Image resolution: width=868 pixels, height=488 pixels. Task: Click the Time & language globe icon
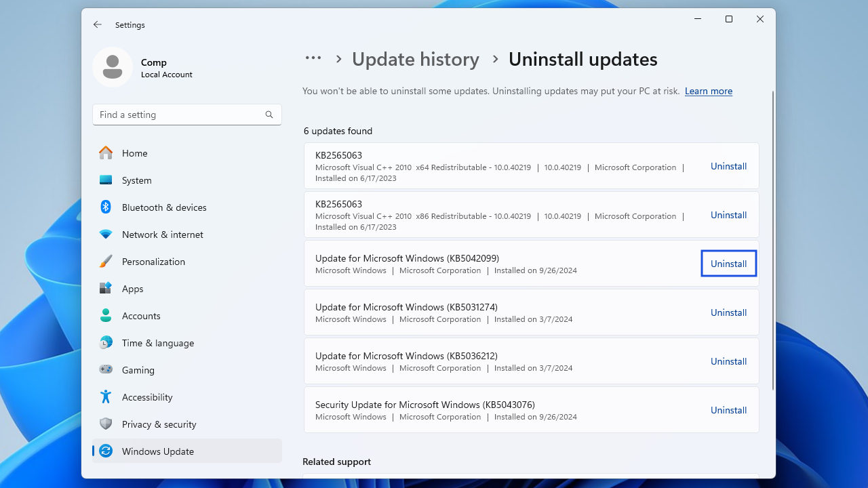coord(106,343)
